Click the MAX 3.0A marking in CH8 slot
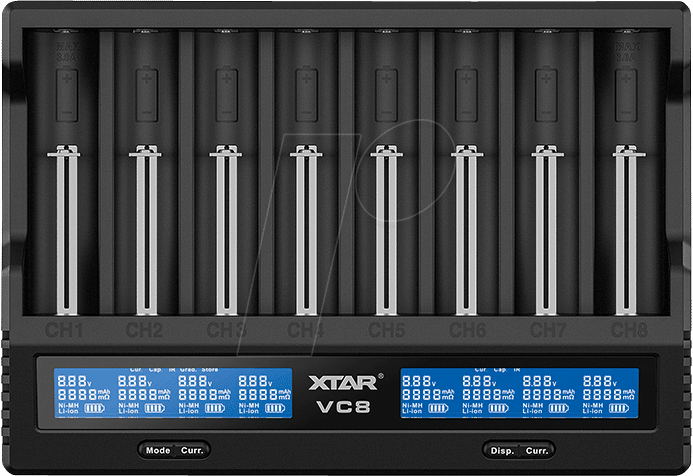693x476 pixels. (627, 52)
